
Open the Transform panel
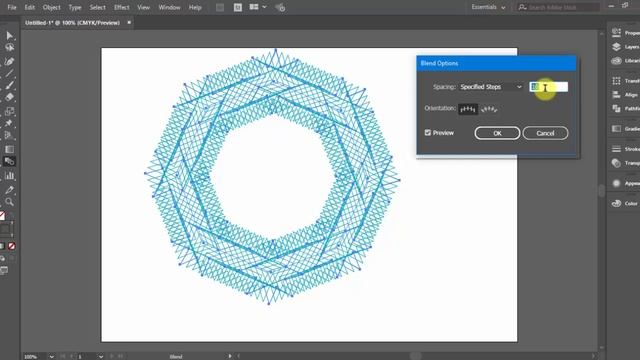click(625, 81)
